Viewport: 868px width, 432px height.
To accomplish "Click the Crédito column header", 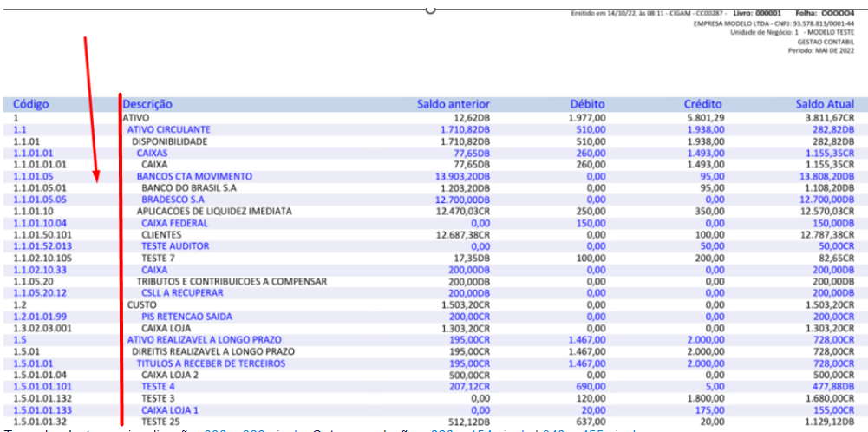I will click(x=703, y=104).
